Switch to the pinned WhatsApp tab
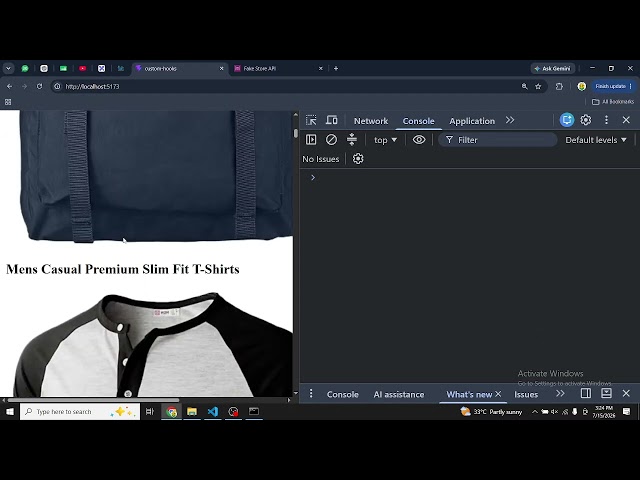The height and width of the screenshot is (480, 640). pyautogui.click(x=25, y=69)
